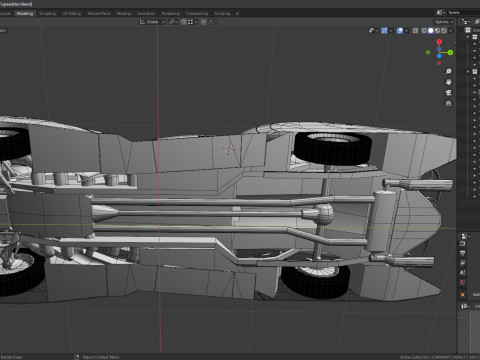The image size is (480, 360).
Task: Switch to the Animation workspace tab
Action: 146,13
